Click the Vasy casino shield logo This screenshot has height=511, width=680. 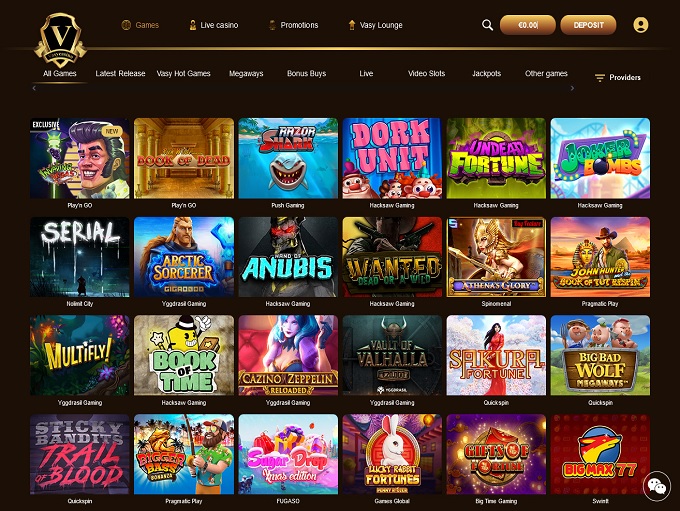pos(60,40)
